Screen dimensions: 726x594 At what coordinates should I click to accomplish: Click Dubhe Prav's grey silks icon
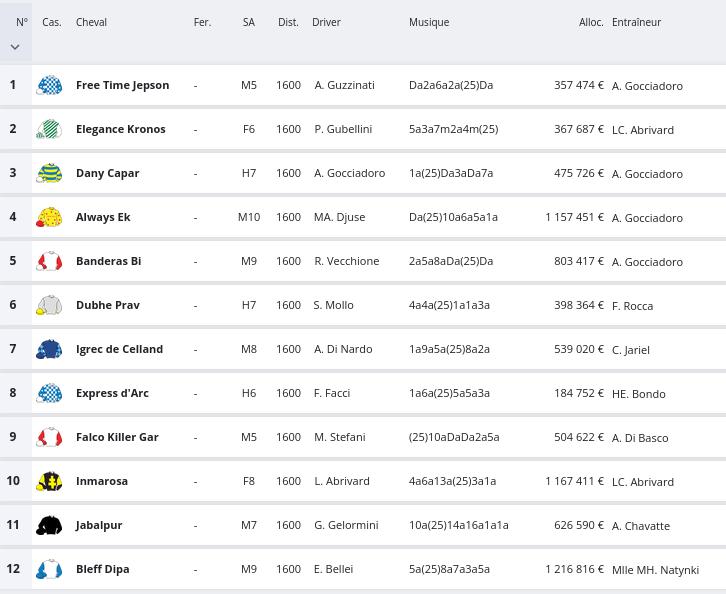[x=49, y=306]
